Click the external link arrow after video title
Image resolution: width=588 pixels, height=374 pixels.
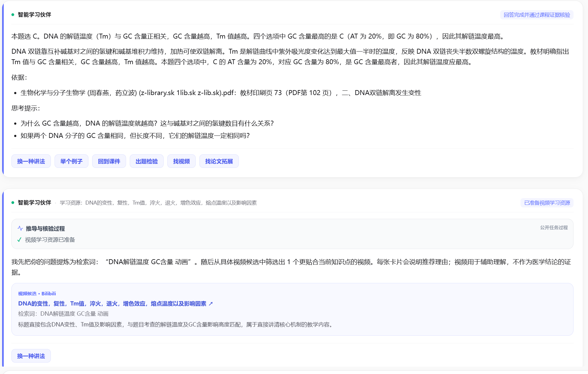pos(211,304)
